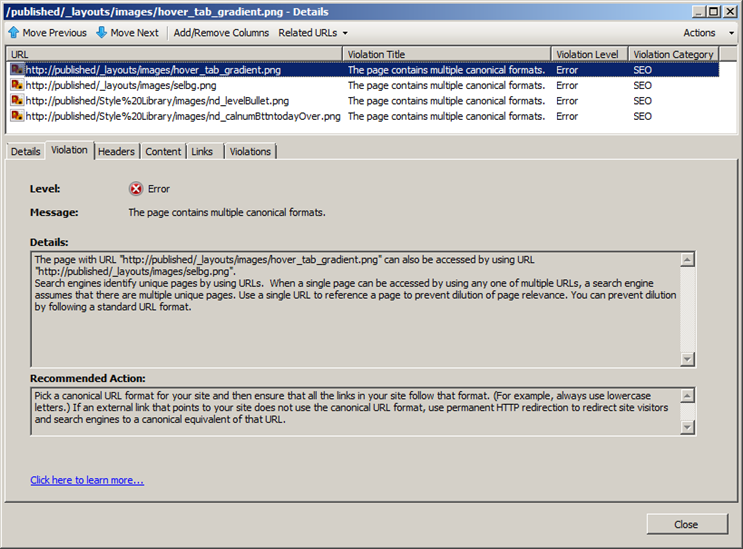Show the Violations tab
This screenshot has width=743, height=549.
point(250,152)
